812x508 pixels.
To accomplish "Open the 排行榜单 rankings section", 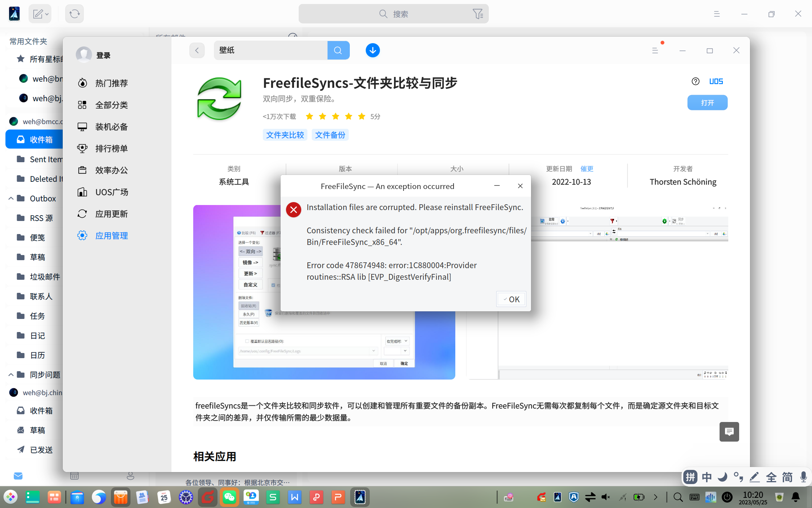I will pos(111,148).
